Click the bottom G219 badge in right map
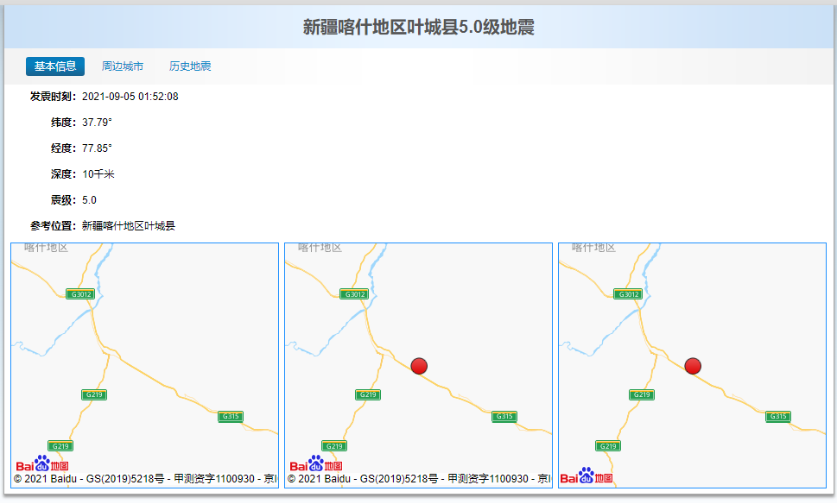This screenshot has height=504, width=837. 608,446
